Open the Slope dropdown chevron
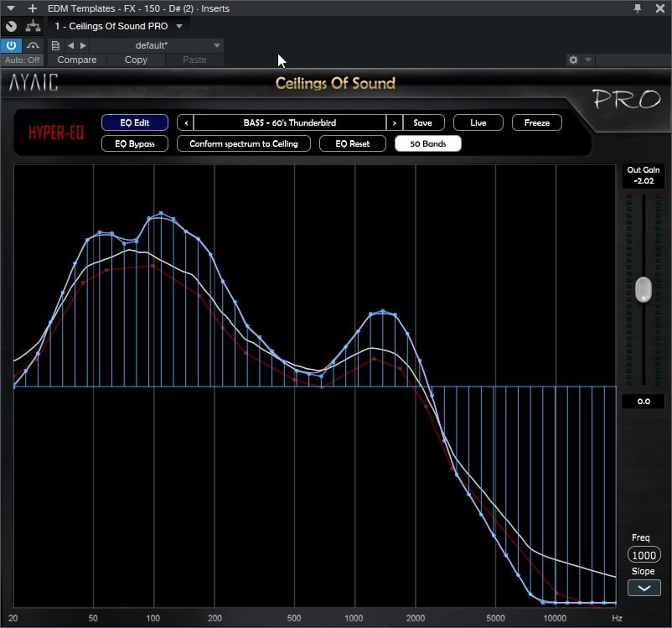Viewport: 672px width, 628px height. point(644,588)
